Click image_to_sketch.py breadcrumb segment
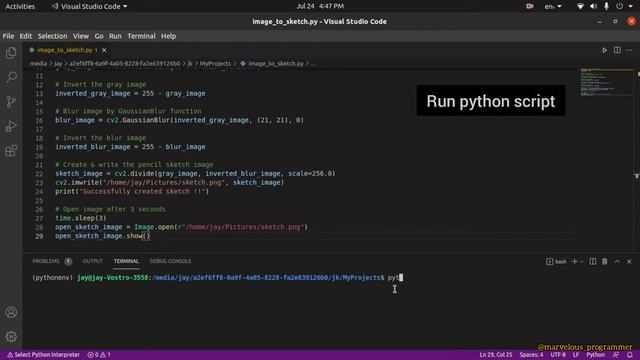 [272, 64]
